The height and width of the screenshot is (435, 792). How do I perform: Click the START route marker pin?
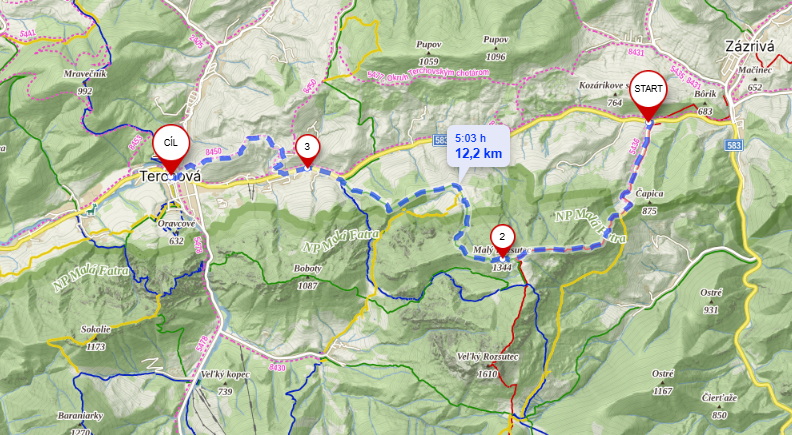click(648, 94)
